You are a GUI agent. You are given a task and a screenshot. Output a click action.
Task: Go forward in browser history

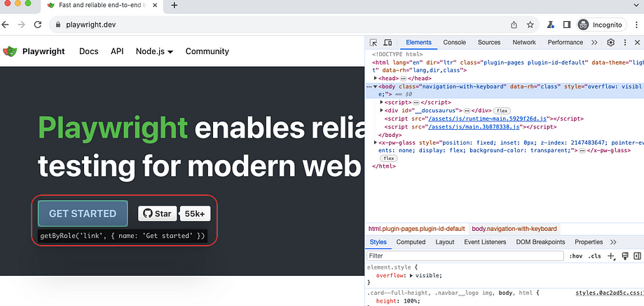pos(21,25)
